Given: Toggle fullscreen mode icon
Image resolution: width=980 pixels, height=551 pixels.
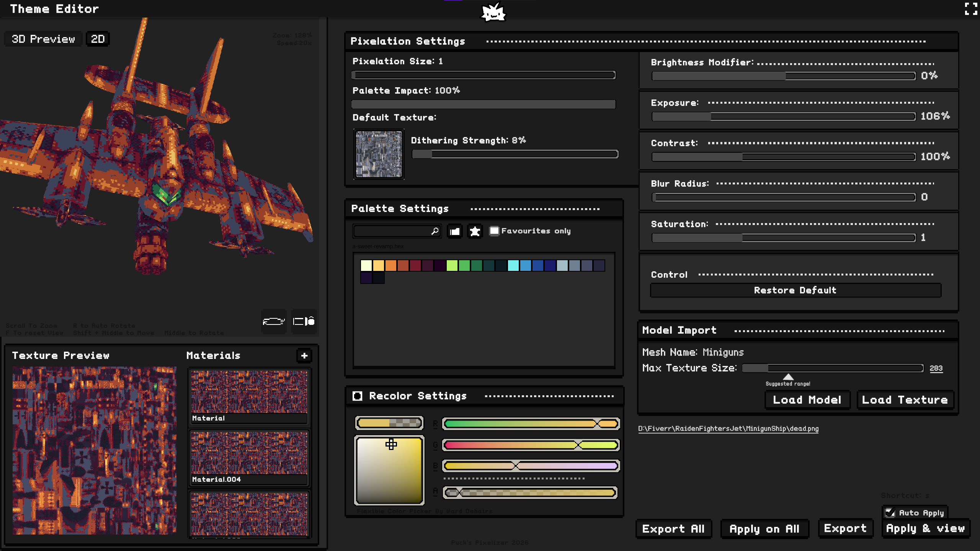Looking at the screenshot, I should pyautogui.click(x=971, y=9).
